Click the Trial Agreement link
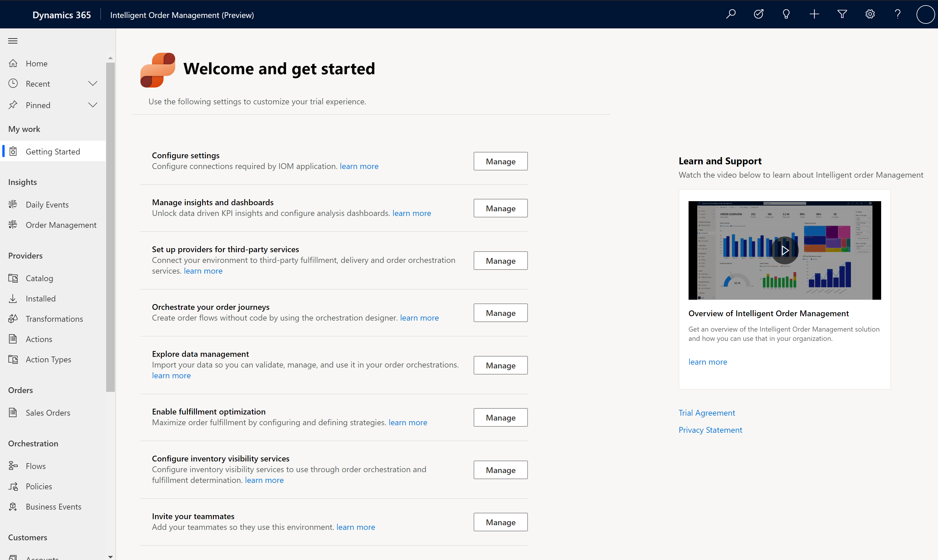The width and height of the screenshot is (938, 560). point(707,412)
